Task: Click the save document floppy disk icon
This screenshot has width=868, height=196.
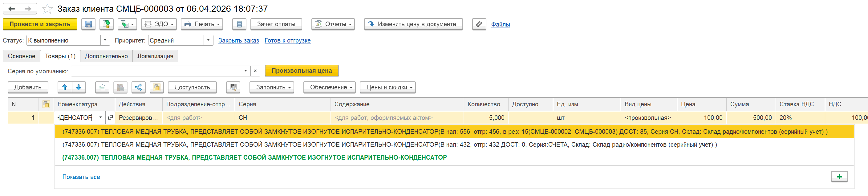Action: click(88, 24)
